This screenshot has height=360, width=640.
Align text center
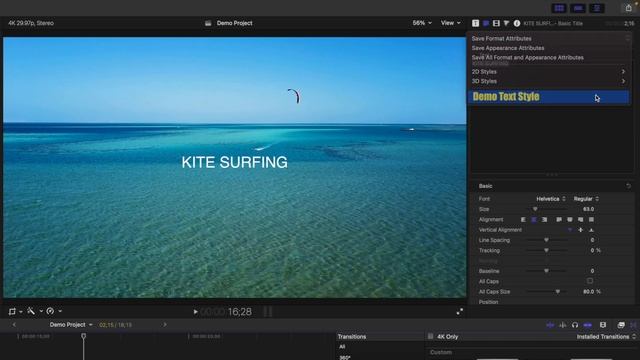[534, 220]
